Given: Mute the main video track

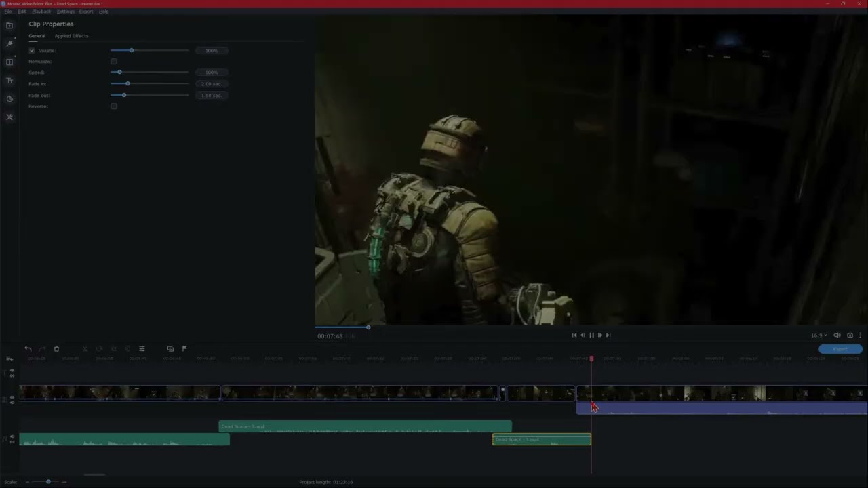Looking at the screenshot, I should pos(12,402).
